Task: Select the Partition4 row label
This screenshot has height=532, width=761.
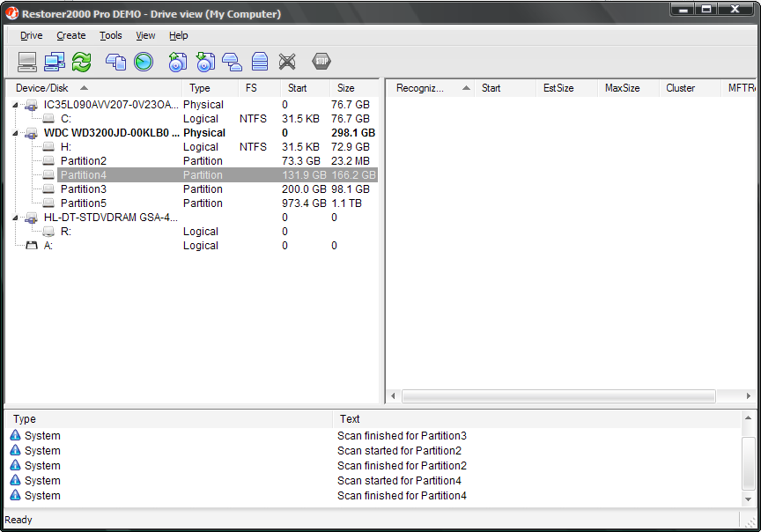Action: click(84, 174)
